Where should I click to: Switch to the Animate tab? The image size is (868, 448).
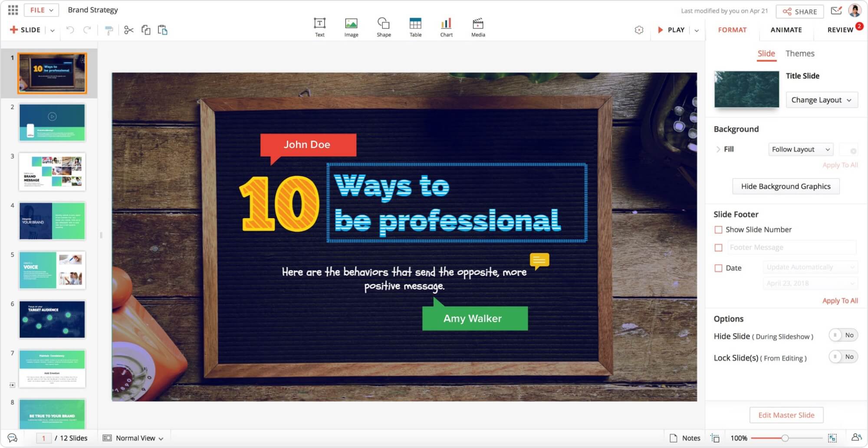click(786, 30)
